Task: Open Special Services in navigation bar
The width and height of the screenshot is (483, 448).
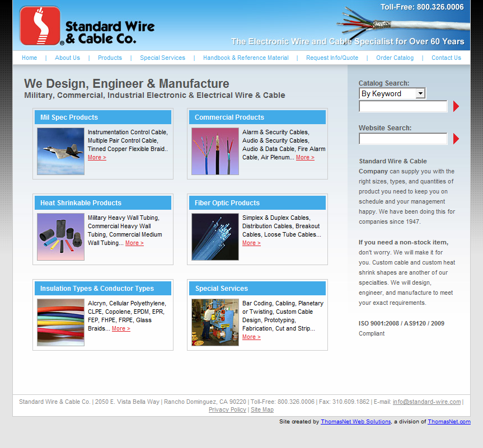Action: pos(163,58)
